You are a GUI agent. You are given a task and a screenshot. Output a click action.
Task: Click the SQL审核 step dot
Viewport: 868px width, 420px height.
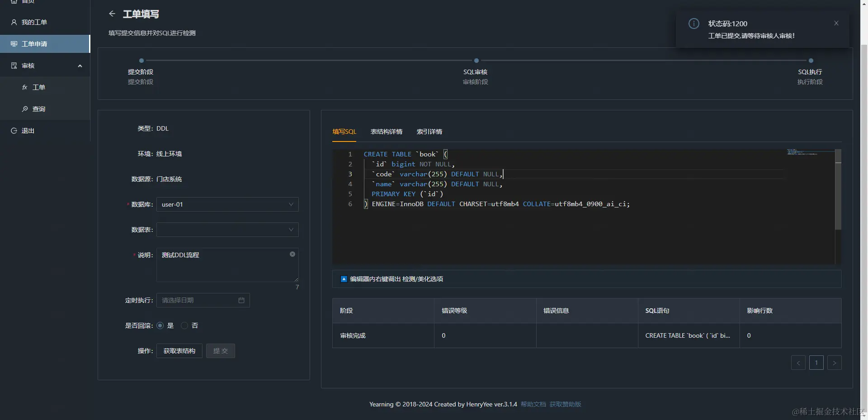476,61
